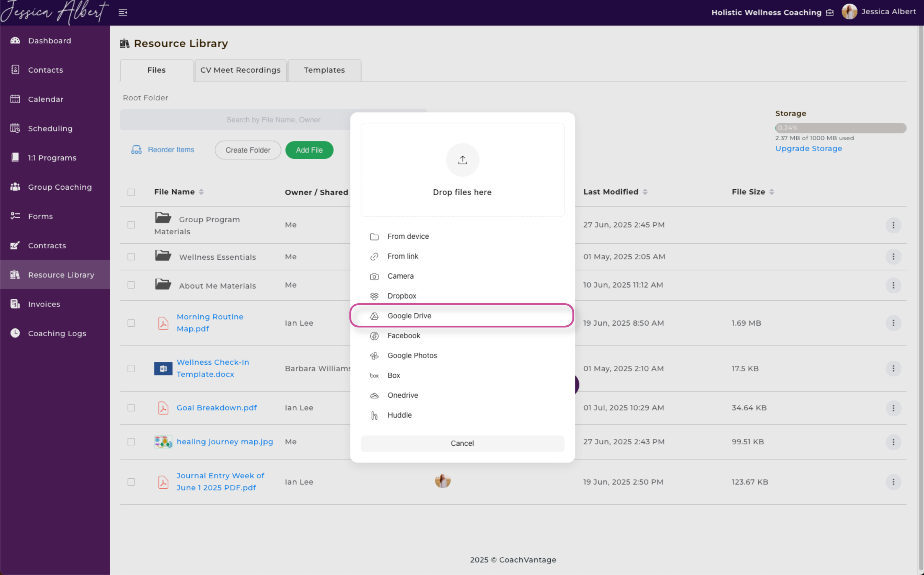Open Coaching Logs in sidebar
Image resolution: width=924 pixels, height=575 pixels.
57,333
